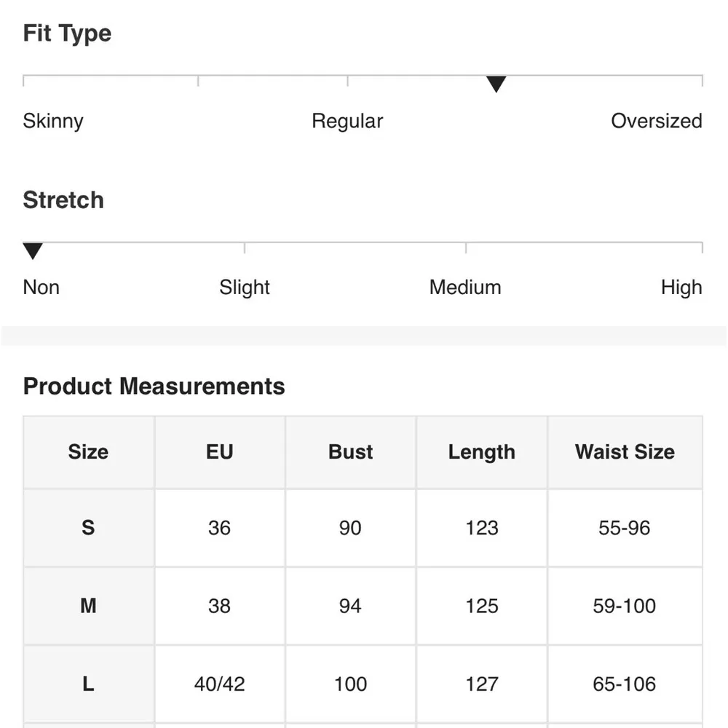Select the M size row label
This screenshot has width=728, height=728.
[x=88, y=606]
